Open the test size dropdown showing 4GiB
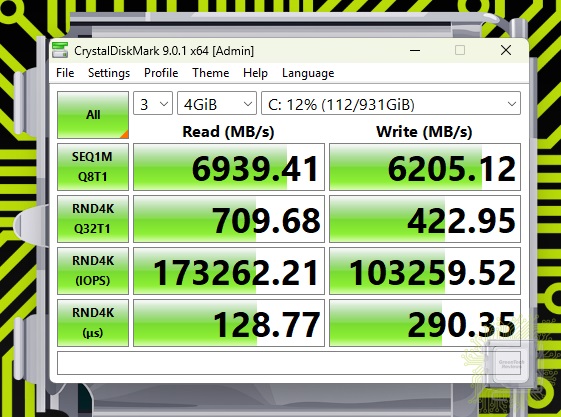This screenshot has height=417, width=561. (x=217, y=103)
